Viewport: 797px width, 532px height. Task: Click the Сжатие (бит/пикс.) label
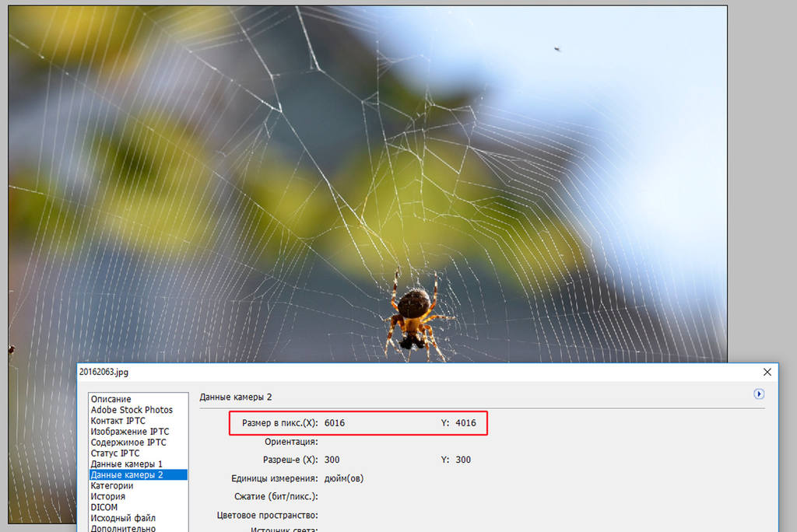(x=276, y=496)
